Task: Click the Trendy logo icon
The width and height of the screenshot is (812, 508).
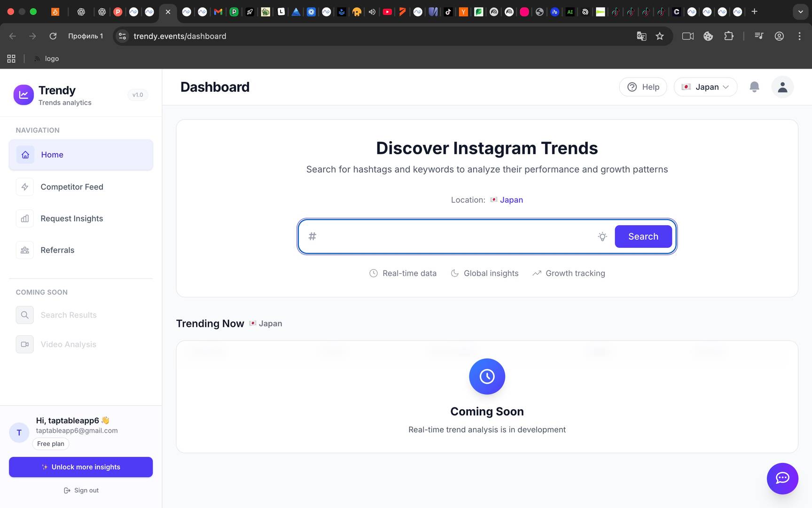Action: click(x=23, y=95)
